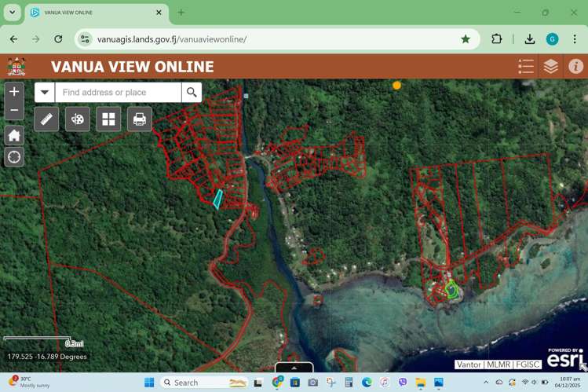Show hidden system tray icons
Viewport: 588px width, 392px height.
pyautogui.click(x=486, y=383)
